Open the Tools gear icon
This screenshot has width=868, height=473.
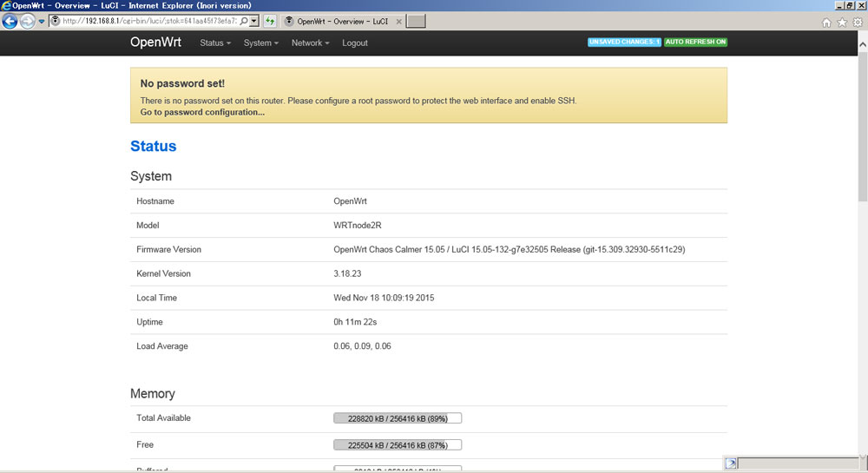[x=858, y=22]
